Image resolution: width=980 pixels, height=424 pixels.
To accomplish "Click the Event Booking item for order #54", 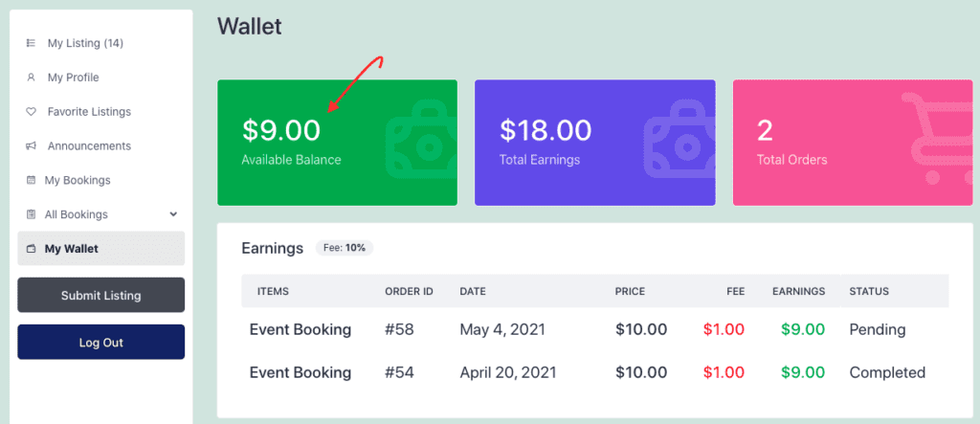I will [x=300, y=372].
